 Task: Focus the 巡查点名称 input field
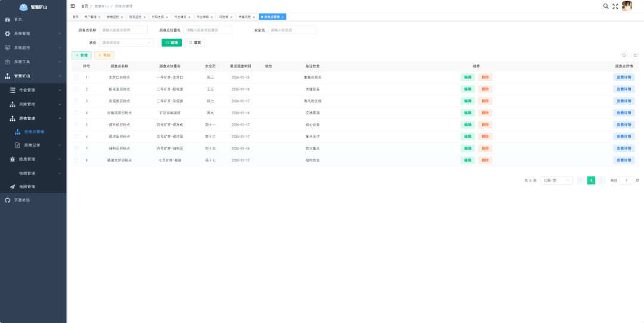pyautogui.click(x=123, y=30)
